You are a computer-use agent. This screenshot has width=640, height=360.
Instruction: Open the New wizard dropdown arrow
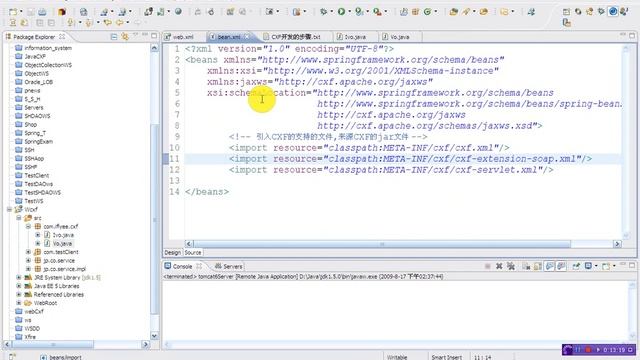pos(21,12)
